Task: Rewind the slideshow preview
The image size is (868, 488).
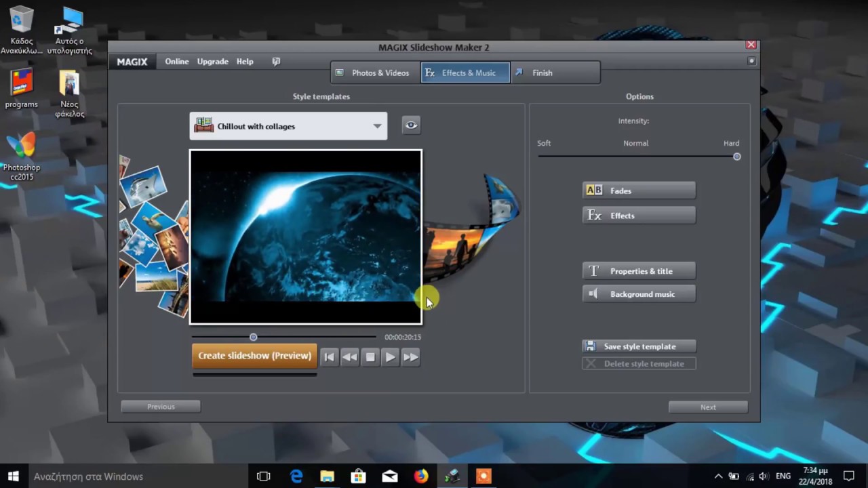Action: [349, 357]
